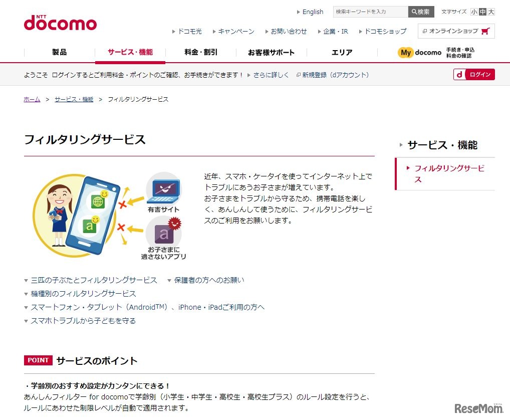Set text size to 中
This screenshot has height=420, width=510.
point(482,12)
